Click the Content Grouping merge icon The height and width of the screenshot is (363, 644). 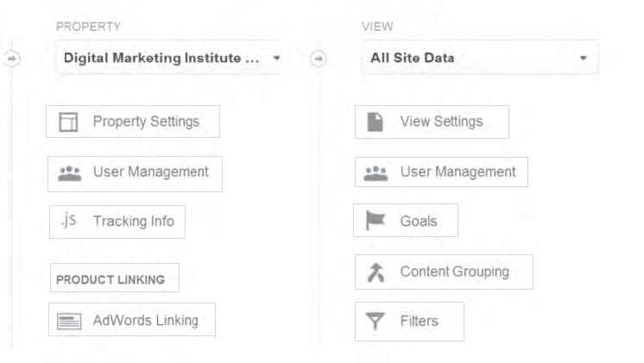376,272
